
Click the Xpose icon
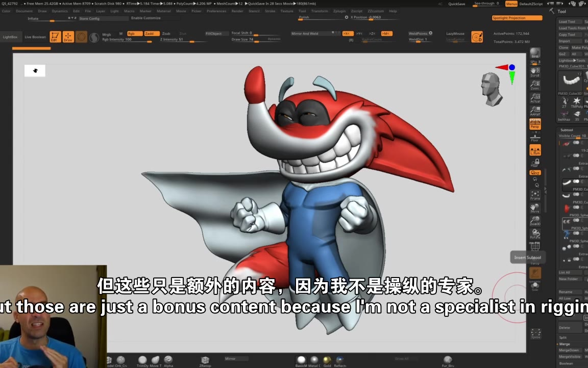(x=535, y=333)
